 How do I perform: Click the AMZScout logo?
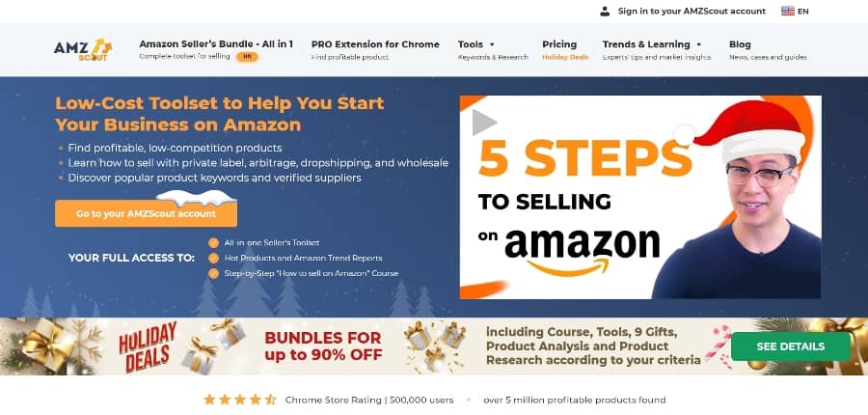coord(83,49)
